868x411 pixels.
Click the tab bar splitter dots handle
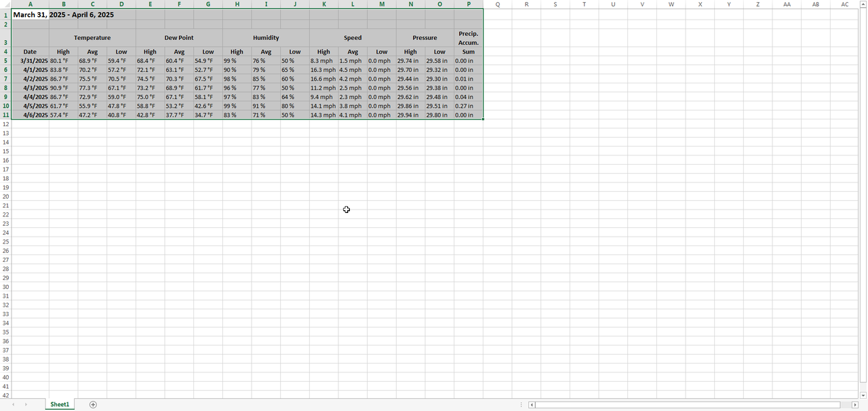(521, 405)
